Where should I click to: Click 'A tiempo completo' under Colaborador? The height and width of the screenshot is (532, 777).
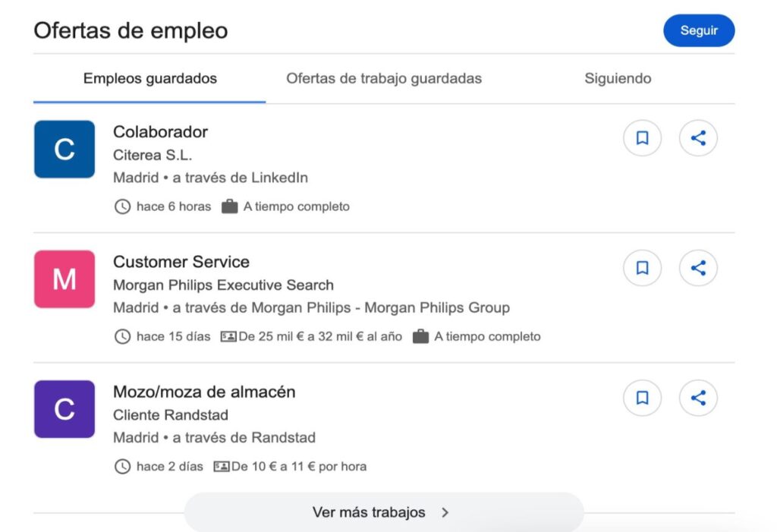[x=297, y=206]
